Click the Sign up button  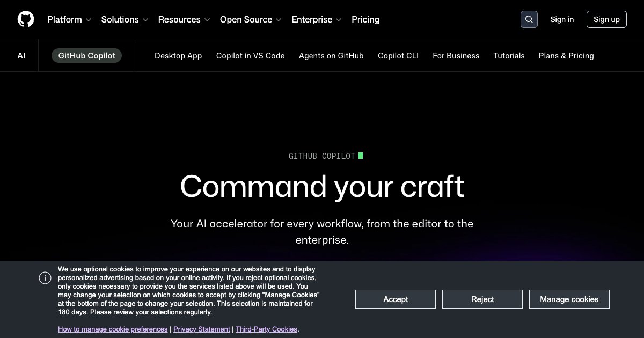click(x=606, y=19)
